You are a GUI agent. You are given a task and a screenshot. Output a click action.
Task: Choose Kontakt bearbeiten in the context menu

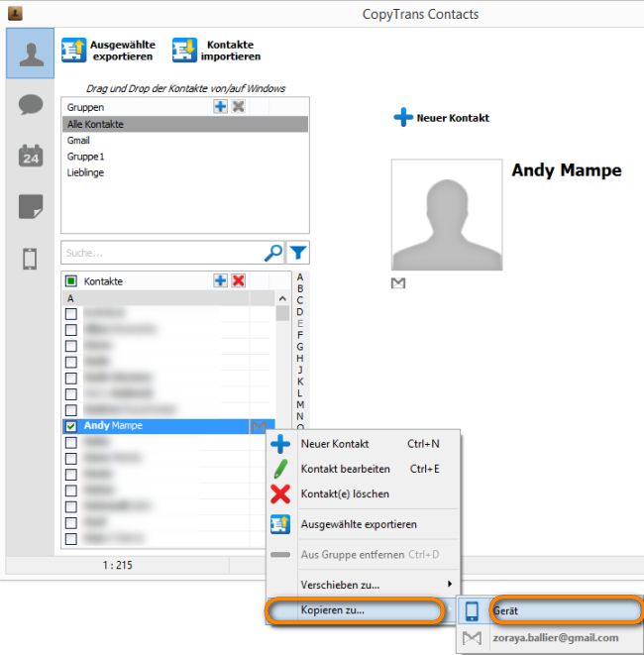tap(364, 469)
